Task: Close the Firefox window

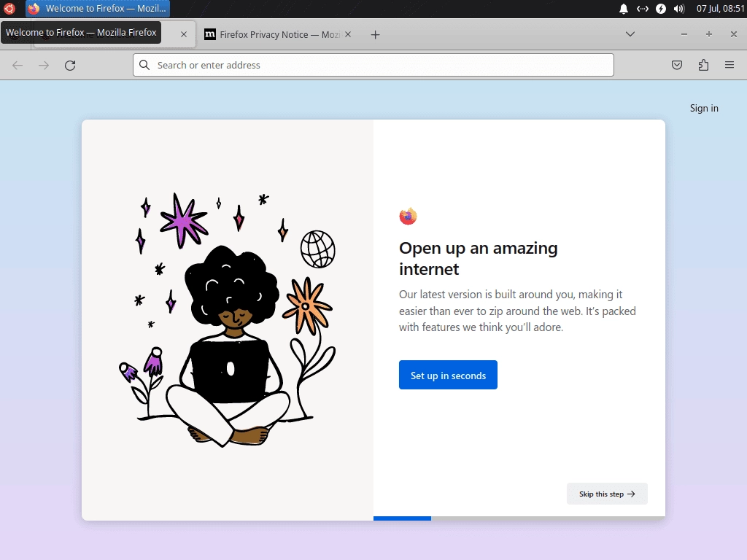Action: tap(734, 34)
